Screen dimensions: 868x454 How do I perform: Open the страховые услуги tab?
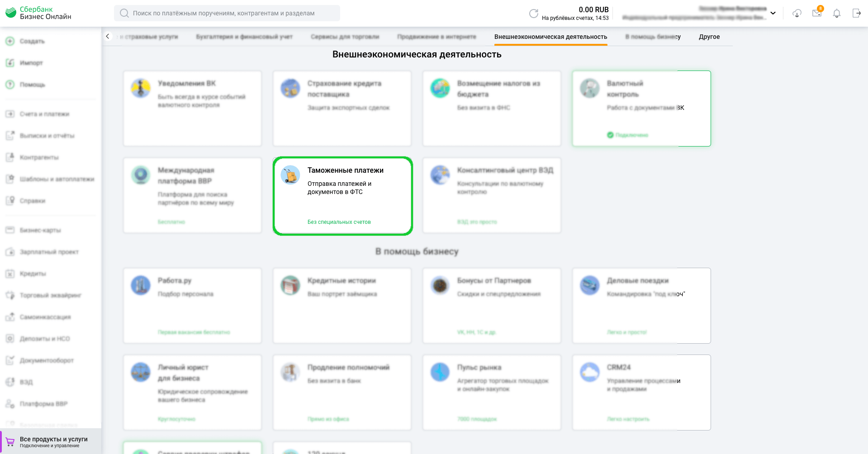(148, 37)
